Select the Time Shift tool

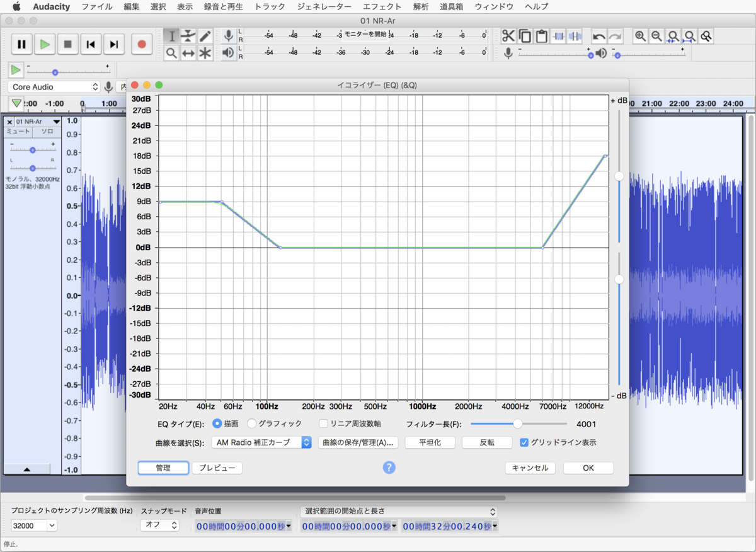(x=188, y=54)
